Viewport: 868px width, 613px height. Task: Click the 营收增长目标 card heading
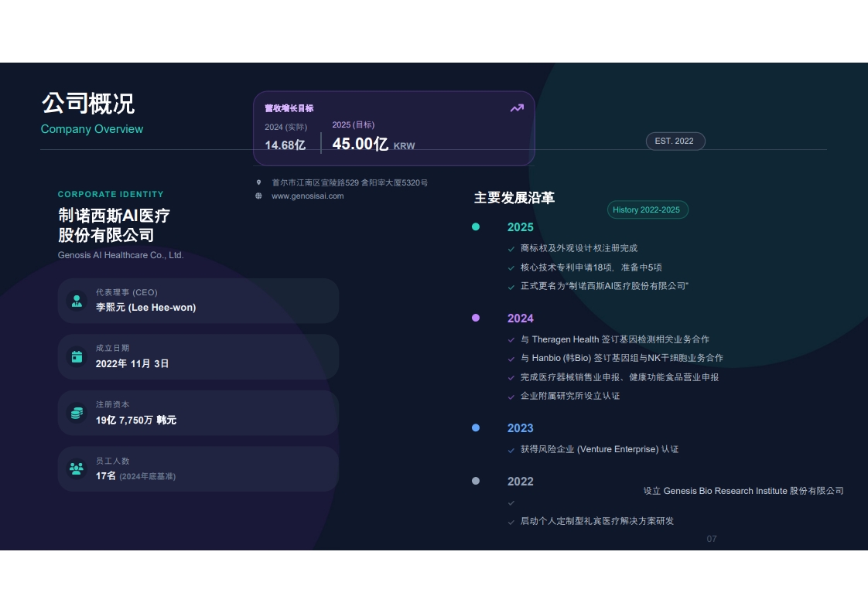click(x=289, y=108)
